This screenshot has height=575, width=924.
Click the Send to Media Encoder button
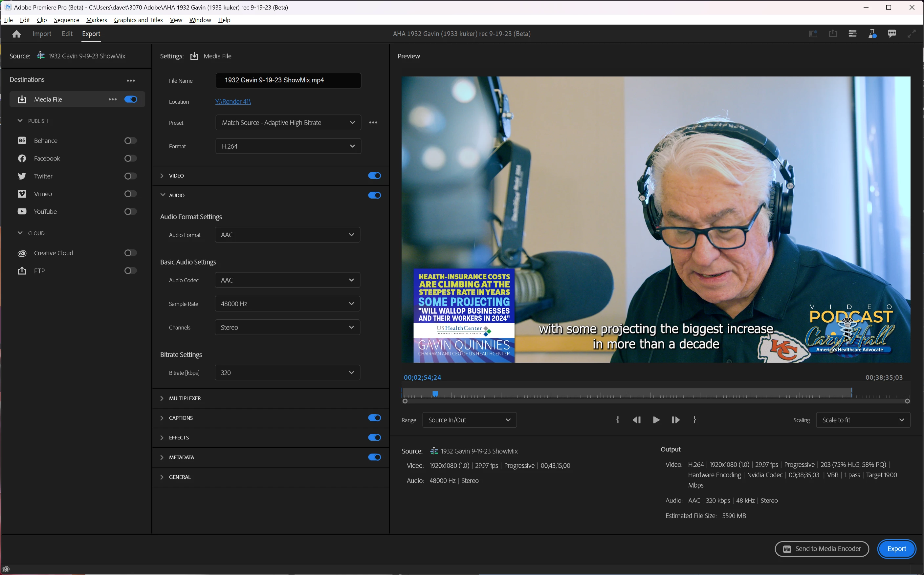[822, 548]
